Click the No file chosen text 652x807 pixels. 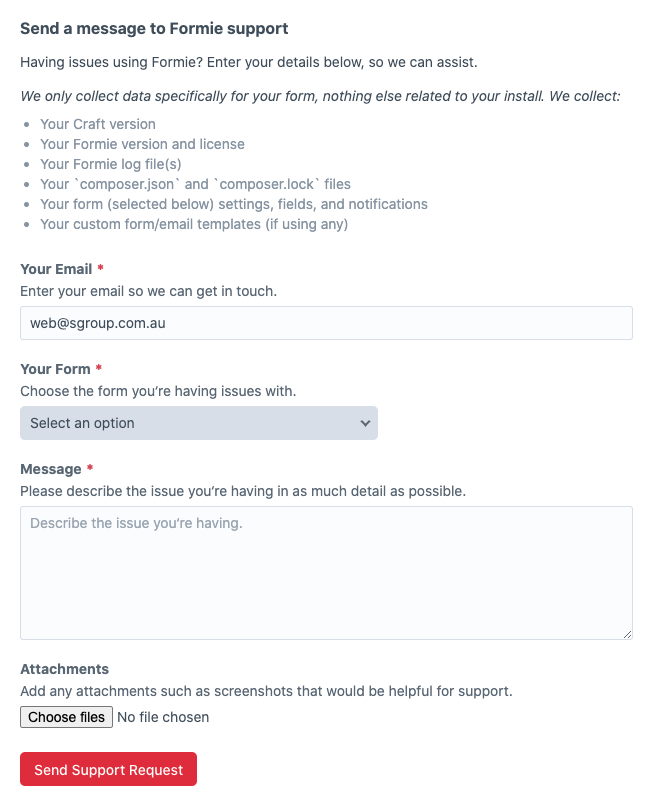163,717
